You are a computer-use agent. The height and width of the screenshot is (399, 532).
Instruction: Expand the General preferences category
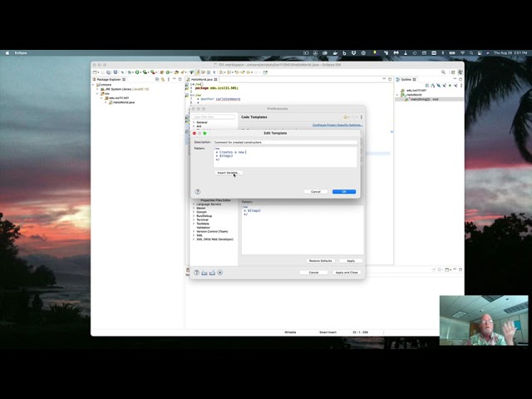click(194, 122)
